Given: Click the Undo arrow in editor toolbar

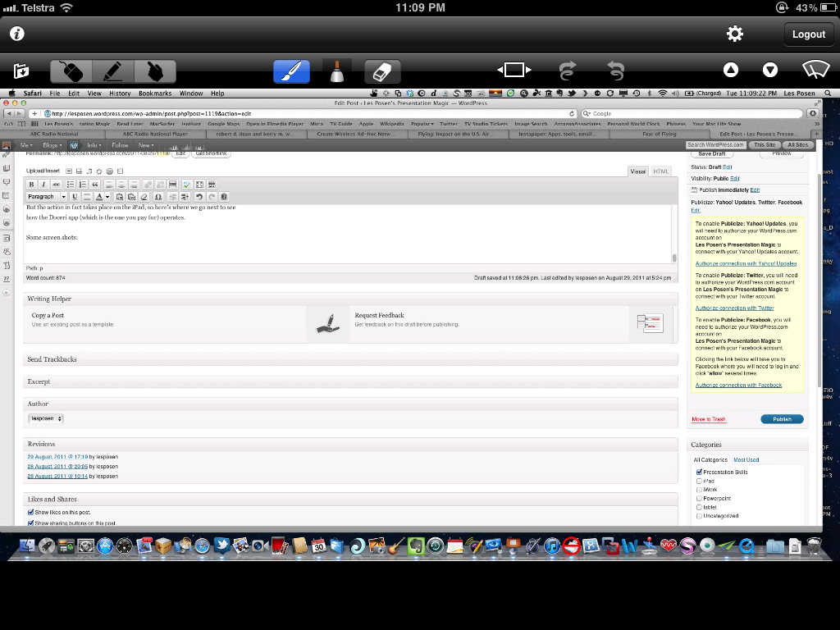Looking at the screenshot, I should tap(199, 197).
